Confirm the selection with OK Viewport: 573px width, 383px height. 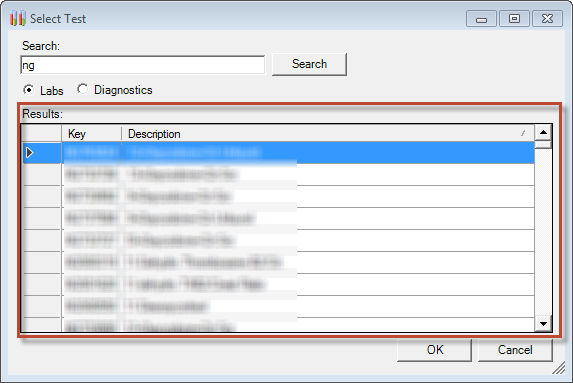click(x=435, y=350)
